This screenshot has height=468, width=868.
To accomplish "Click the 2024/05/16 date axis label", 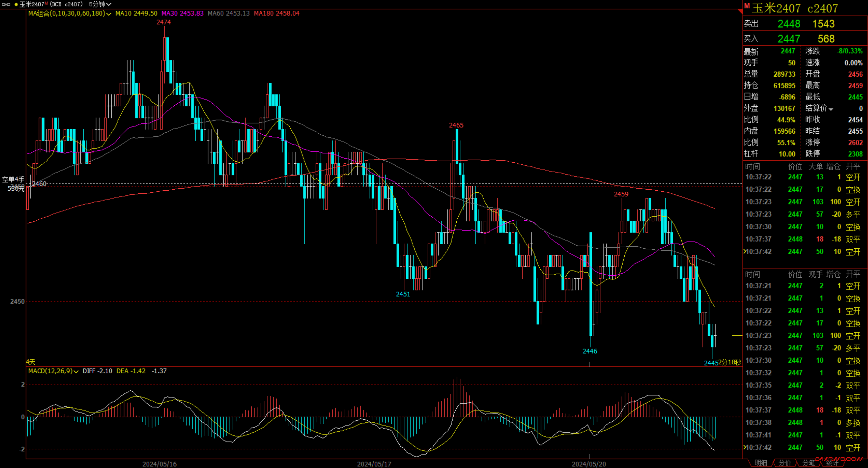I will (x=159, y=464).
